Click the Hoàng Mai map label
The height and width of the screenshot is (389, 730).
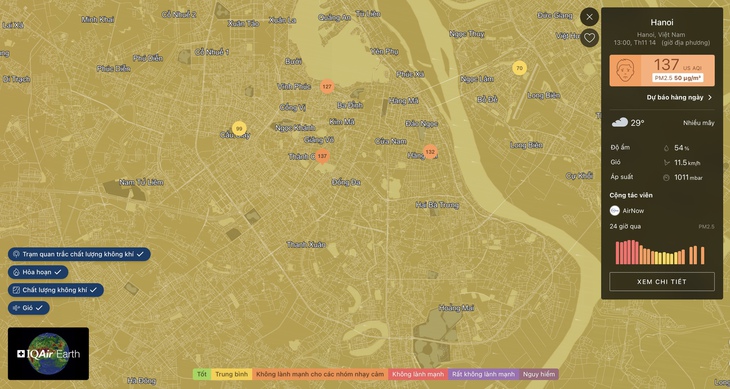coord(456,308)
